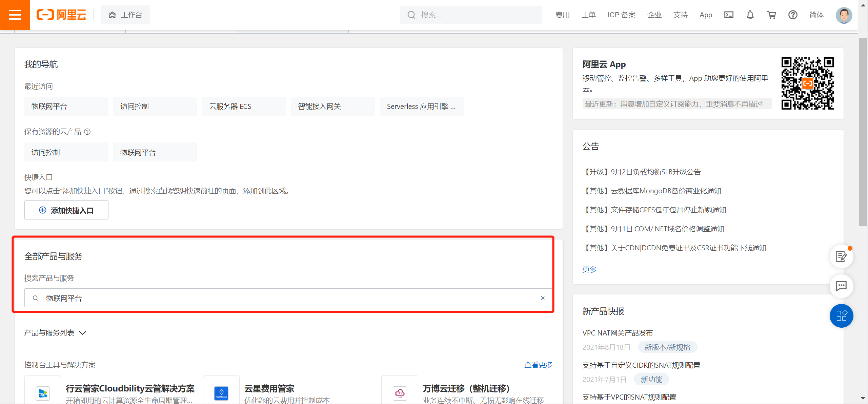Viewport: 868px width, 404px height.
Task: Open the user avatar menu
Action: point(844,15)
